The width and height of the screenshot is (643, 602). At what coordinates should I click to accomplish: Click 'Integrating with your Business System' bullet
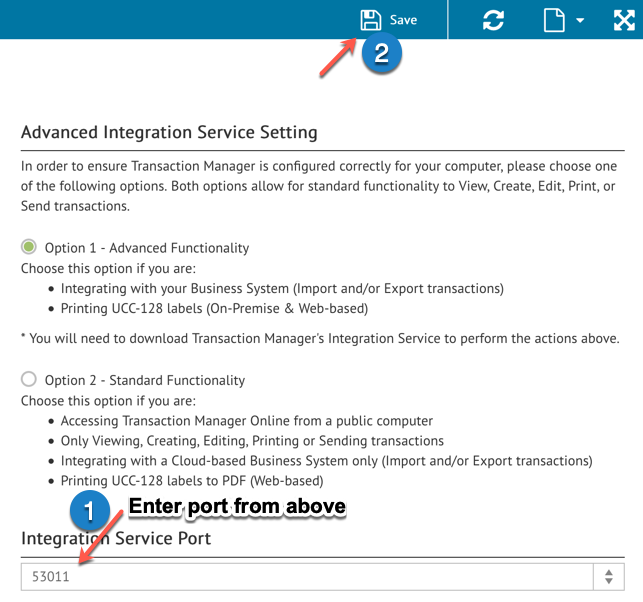(282, 288)
